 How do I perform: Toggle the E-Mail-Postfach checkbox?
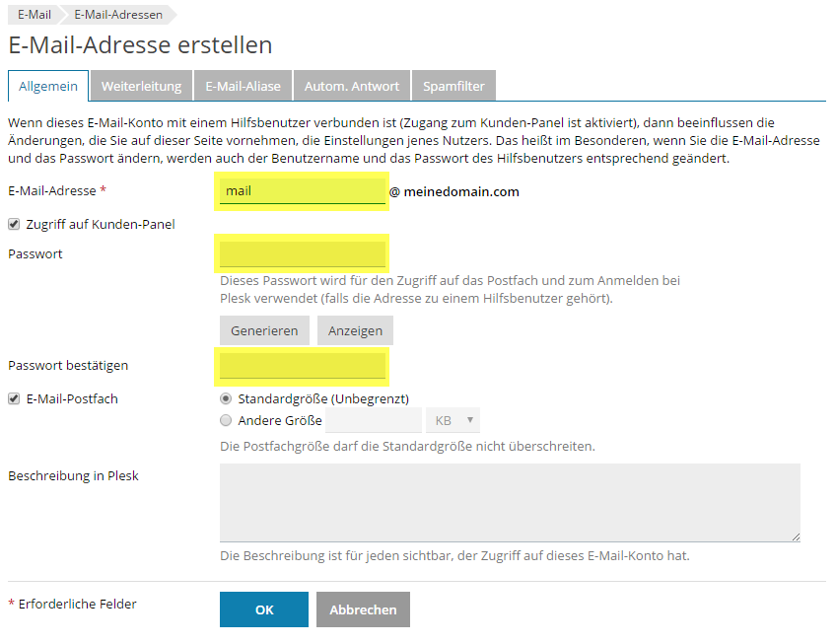click(x=14, y=398)
